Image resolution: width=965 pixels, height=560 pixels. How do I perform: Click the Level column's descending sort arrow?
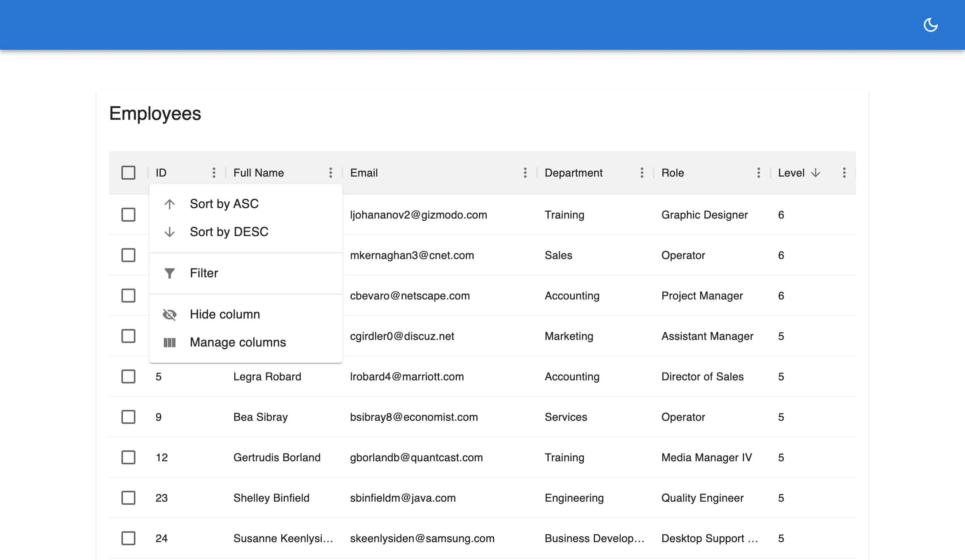click(x=816, y=173)
